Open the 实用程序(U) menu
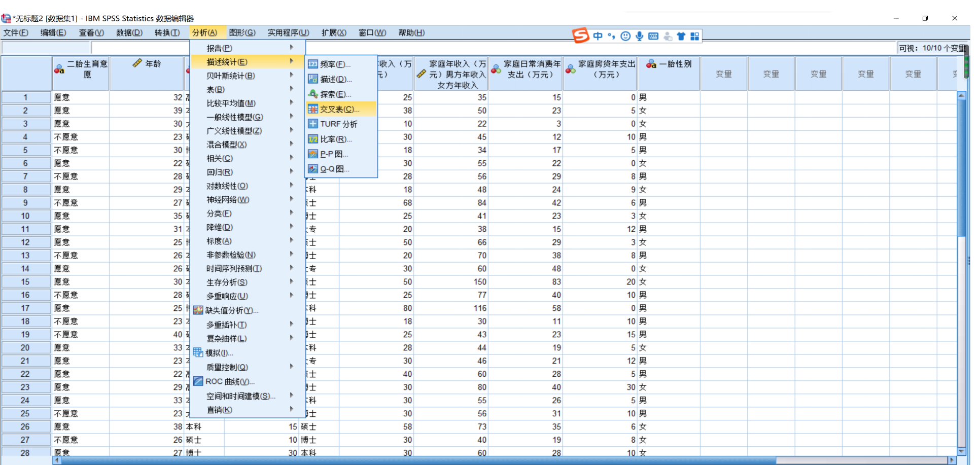The height and width of the screenshot is (465, 980). point(288,32)
